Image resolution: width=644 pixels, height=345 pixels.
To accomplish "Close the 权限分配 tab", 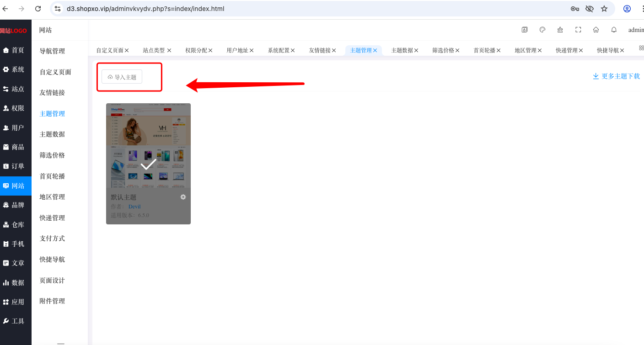I will (x=210, y=50).
